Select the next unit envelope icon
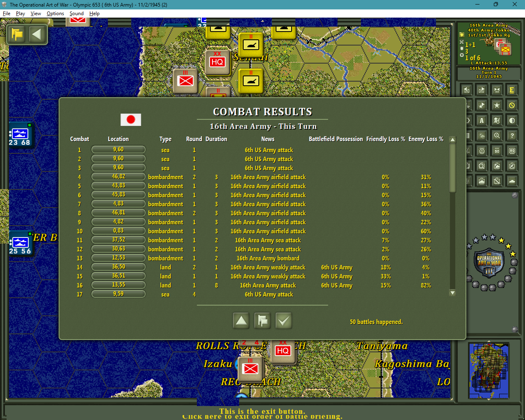 point(482,90)
